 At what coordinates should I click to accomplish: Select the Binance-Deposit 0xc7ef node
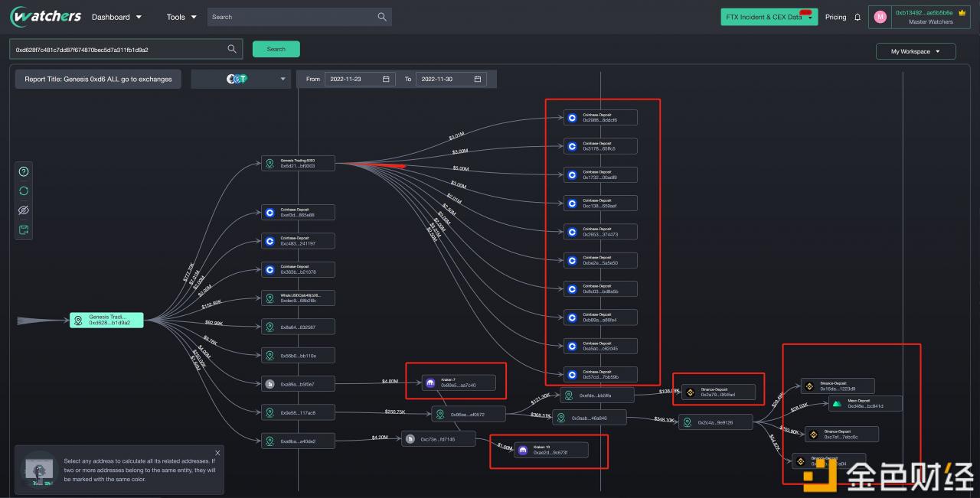tap(841, 434)
